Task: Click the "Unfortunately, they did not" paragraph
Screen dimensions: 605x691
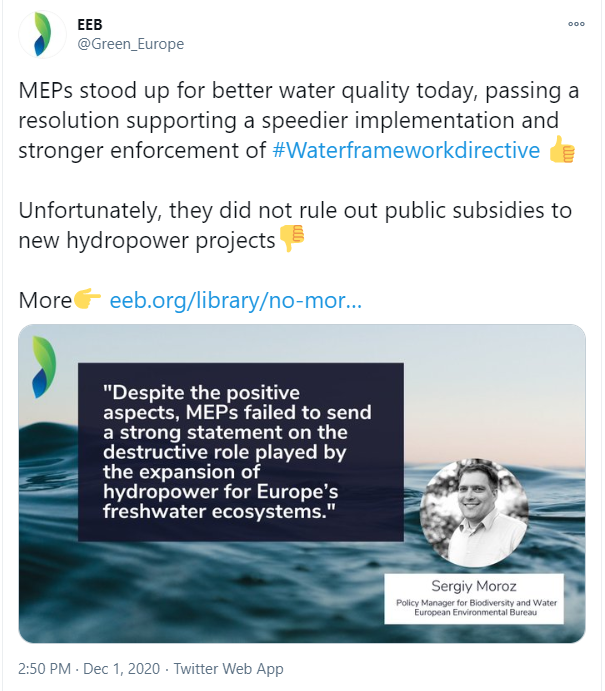Action: (x=290, y=211)
